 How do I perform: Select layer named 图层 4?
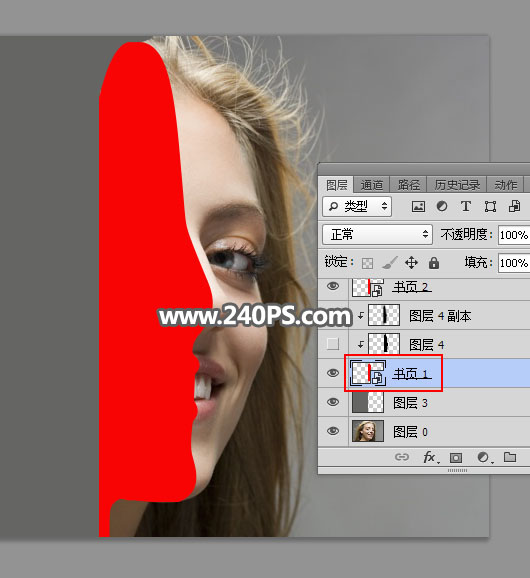(x=426, y=345)
